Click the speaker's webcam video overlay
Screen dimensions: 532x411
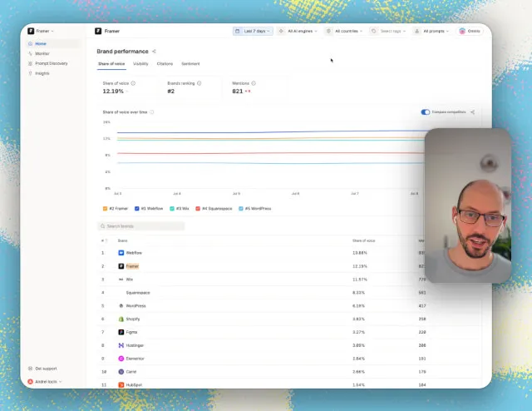(x=468, y=205)
